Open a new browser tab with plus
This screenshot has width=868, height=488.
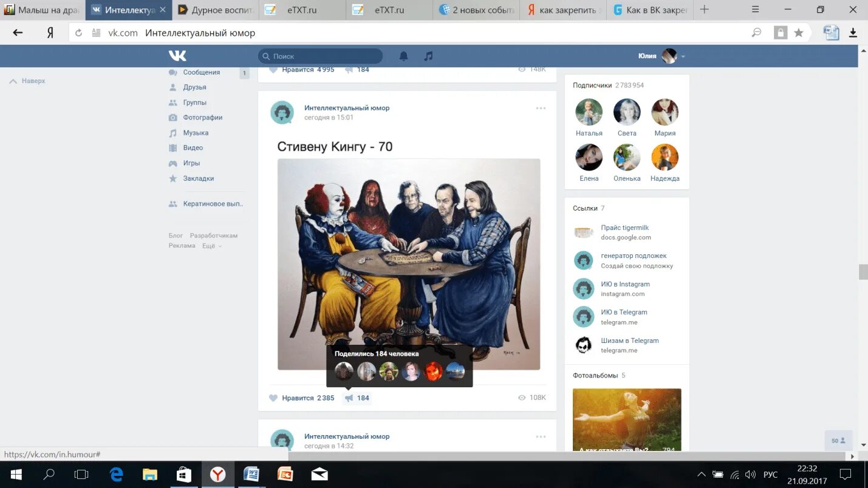tap(704, 10)
